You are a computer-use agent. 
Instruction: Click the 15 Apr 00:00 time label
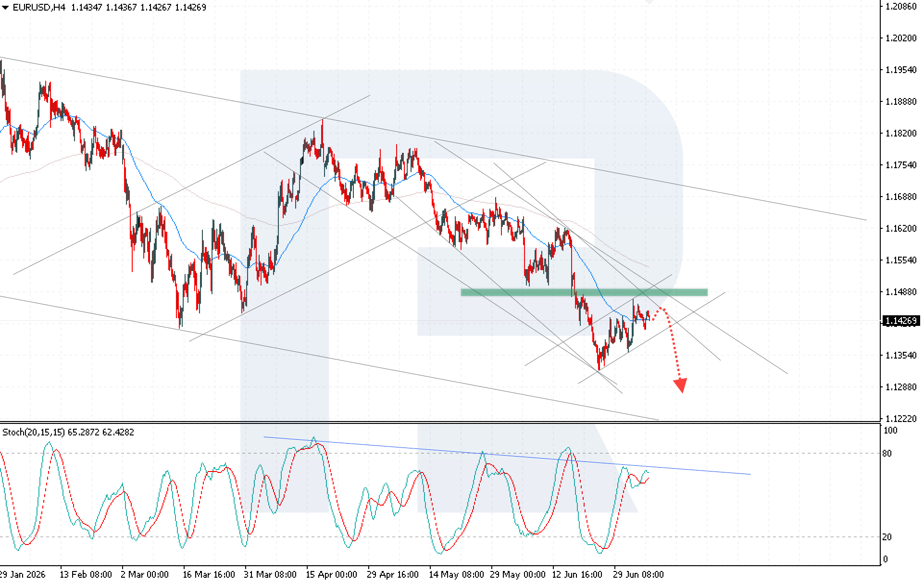331,575
